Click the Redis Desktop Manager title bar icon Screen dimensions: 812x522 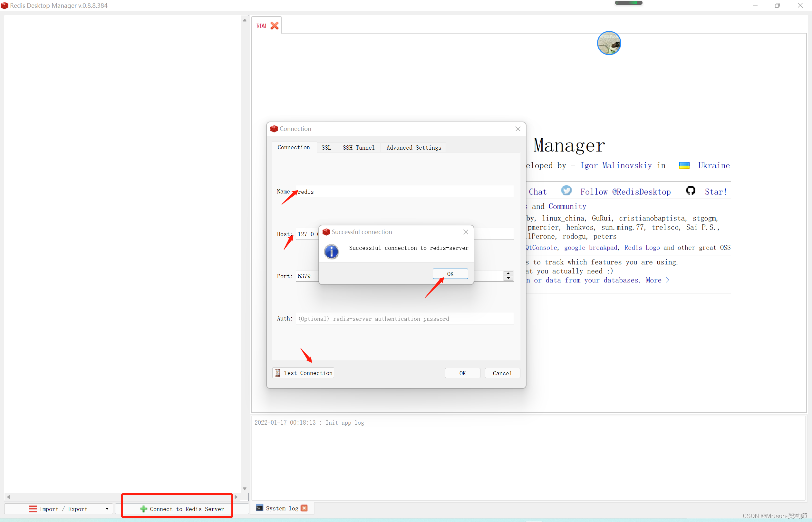pos(5,5)
